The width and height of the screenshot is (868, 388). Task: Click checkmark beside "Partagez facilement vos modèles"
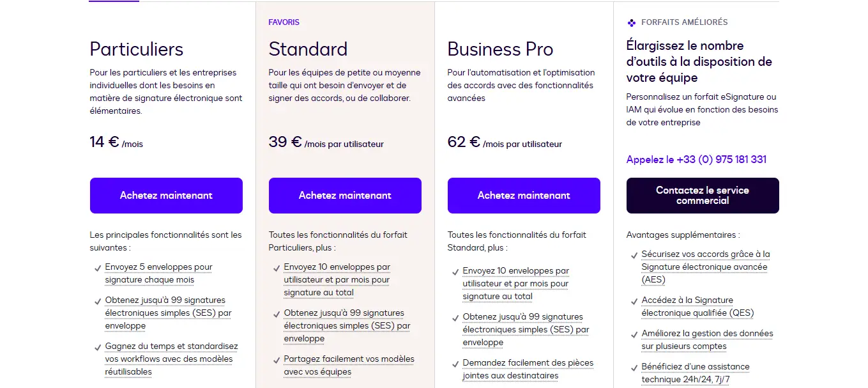click(x=275, y=359)
